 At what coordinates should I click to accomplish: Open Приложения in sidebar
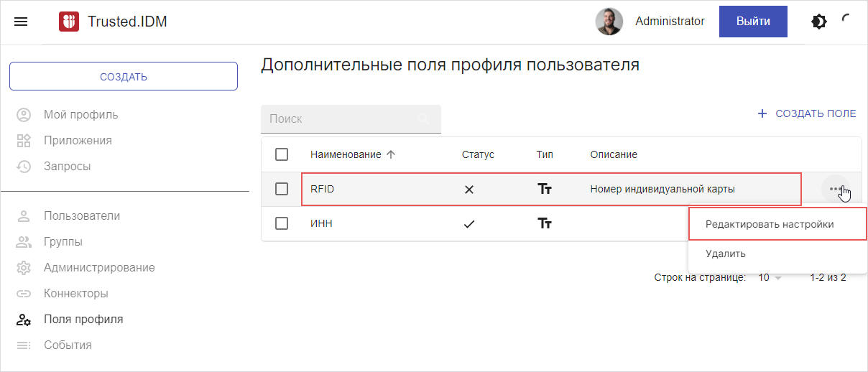78,141
